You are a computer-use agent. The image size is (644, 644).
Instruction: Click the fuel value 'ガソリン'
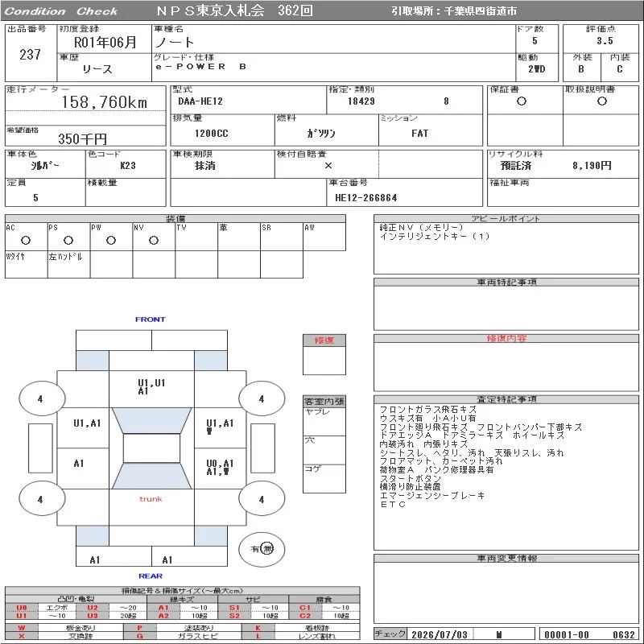[x=320, y=134]
